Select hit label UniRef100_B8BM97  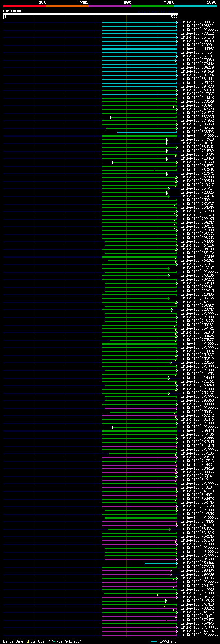(197, 48)
